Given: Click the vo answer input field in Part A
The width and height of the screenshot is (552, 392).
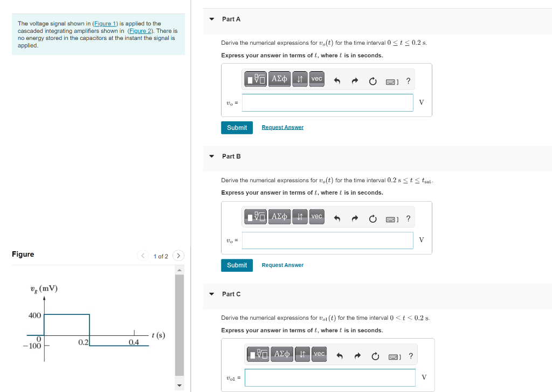Looking at the screenshot, I should pos(327,102).
